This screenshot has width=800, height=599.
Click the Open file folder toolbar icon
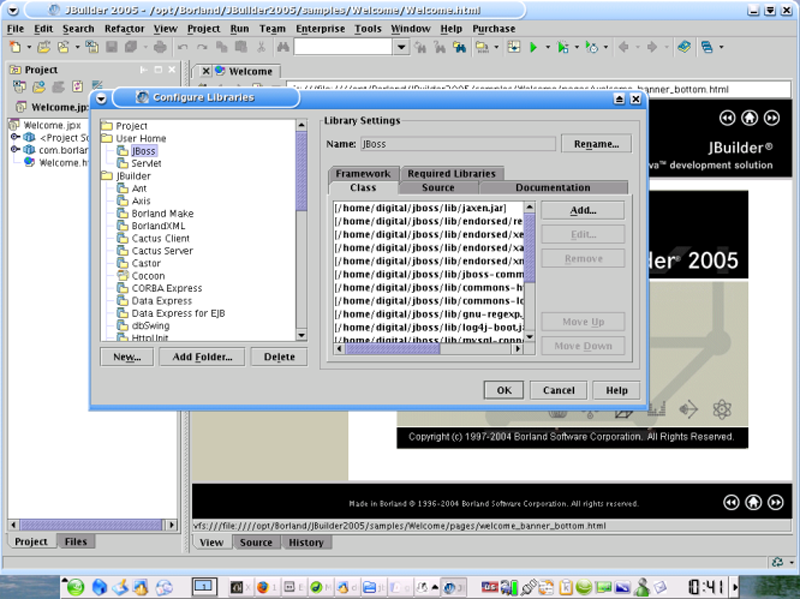(46, 47)
